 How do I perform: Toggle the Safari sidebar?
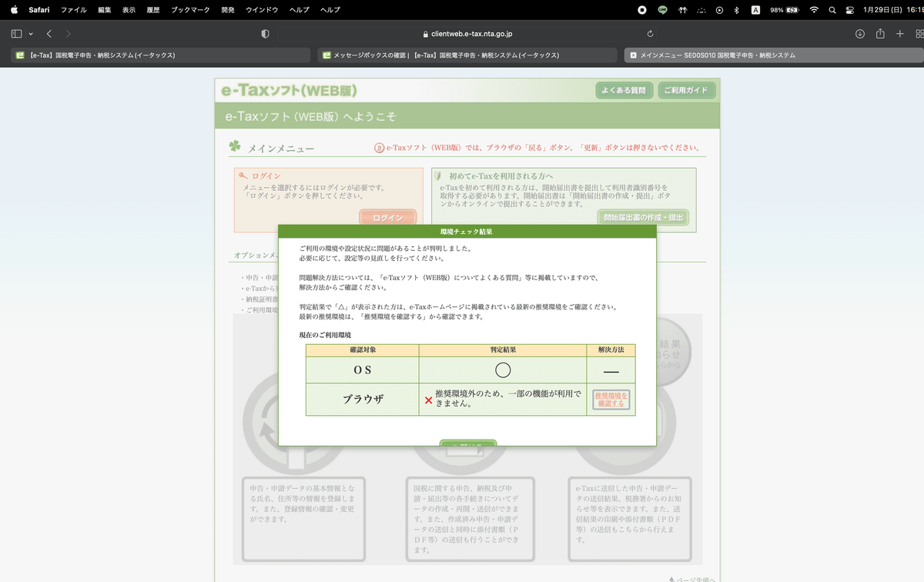point(16,34)
